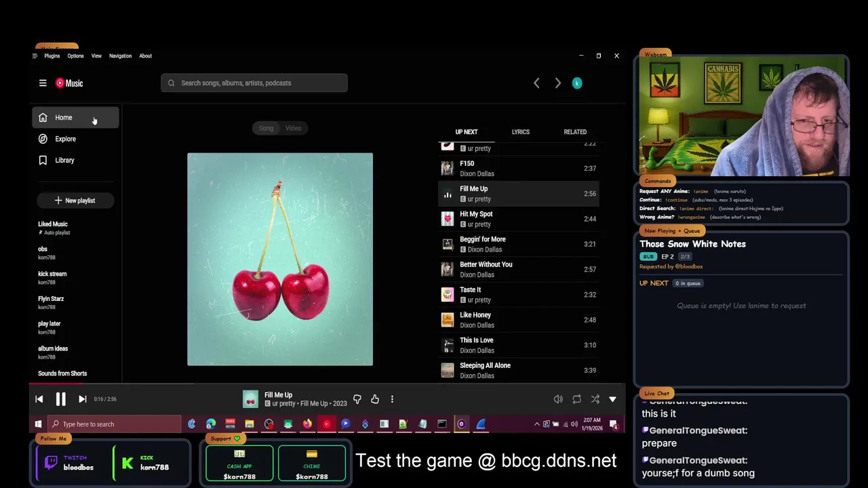
Task: Play Better Without You from the queue
Action: [519, 270]
